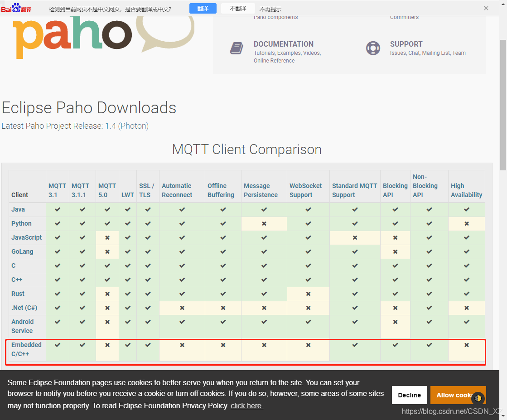This screenshot has width=507, height=420.
Task: Click JavaScript Standard MQTT Support cross mark
Action: point(355,238)
